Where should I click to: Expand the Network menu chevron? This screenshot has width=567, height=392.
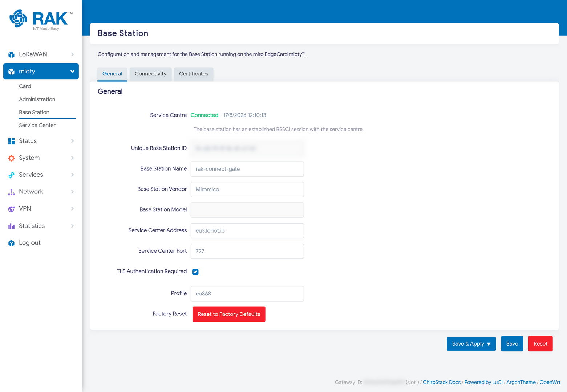pos(72,192)
